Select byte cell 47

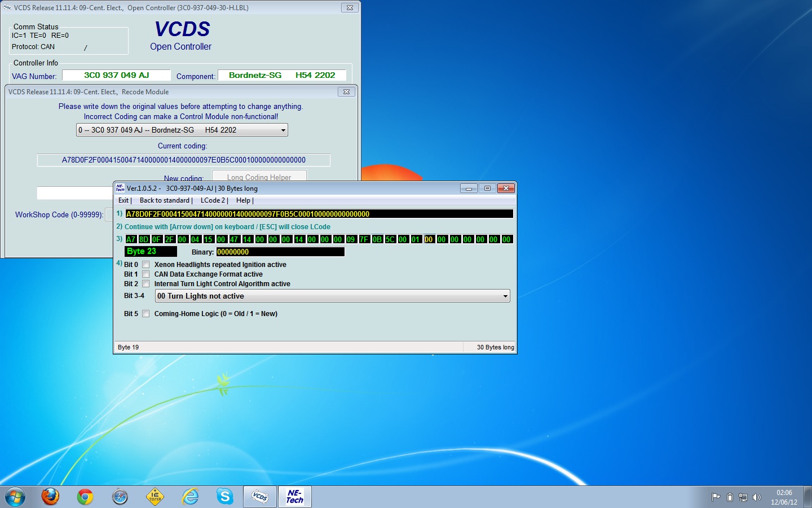[235, 239]
